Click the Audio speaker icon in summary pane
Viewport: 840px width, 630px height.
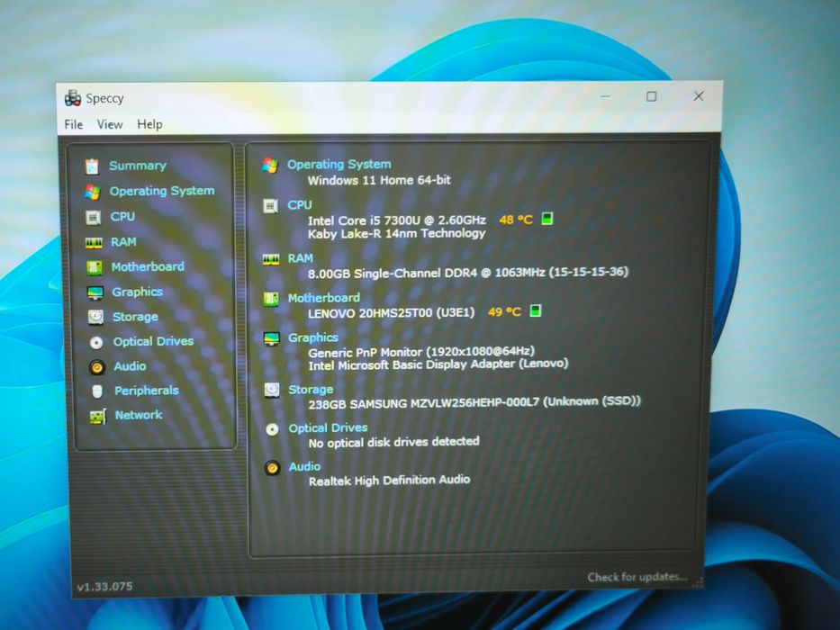273,468
